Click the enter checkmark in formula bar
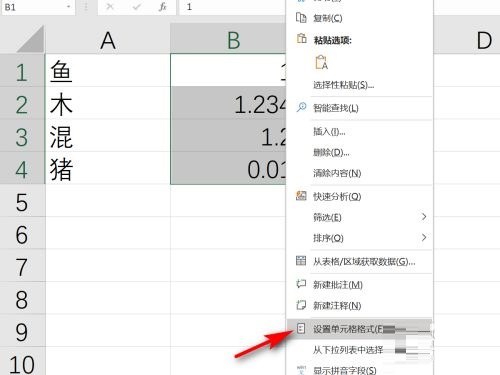500x375 pixels. [x=136, y=7]
